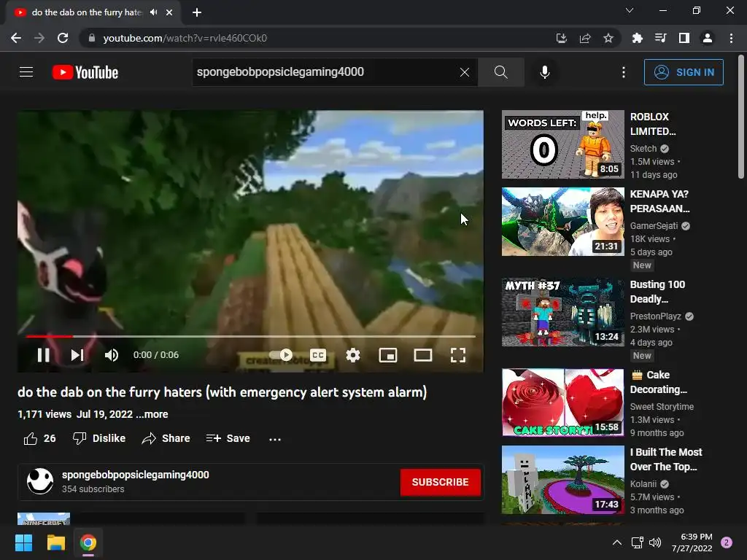Open the Extensions puzzle icon
Viewport: 747px width, 560px height.
(x=637, y=38)
